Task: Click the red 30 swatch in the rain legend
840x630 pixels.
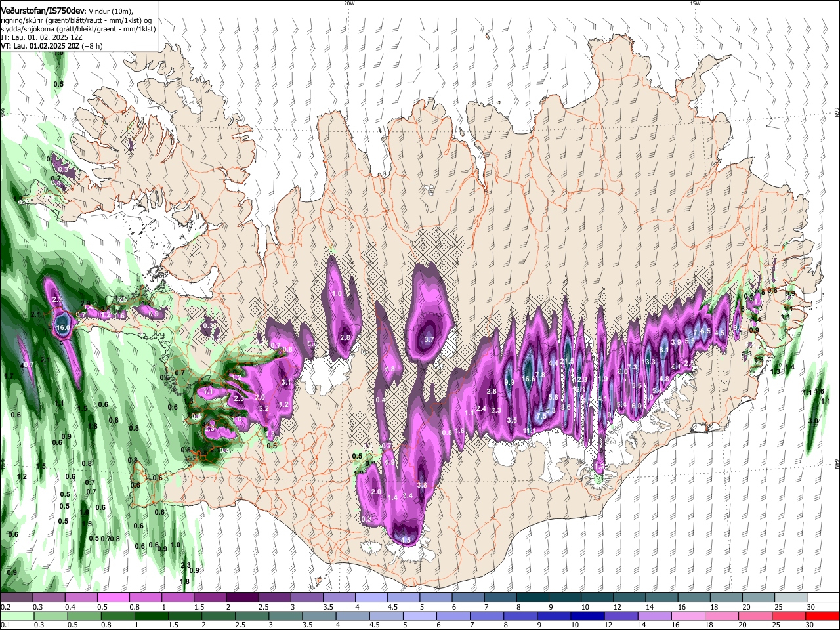Action: (x=822, y=616)
